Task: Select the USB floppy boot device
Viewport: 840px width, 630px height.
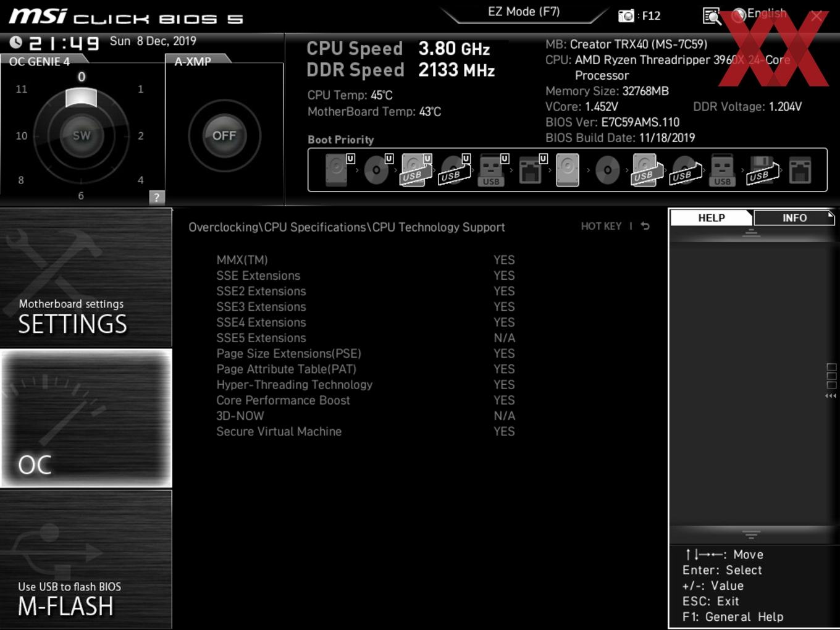Action: pyautogui.click(x=762, y=169)
